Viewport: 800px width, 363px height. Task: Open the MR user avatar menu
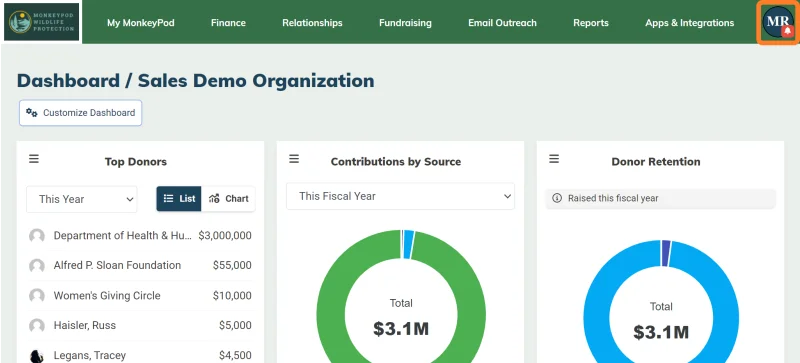coord(778,22)
